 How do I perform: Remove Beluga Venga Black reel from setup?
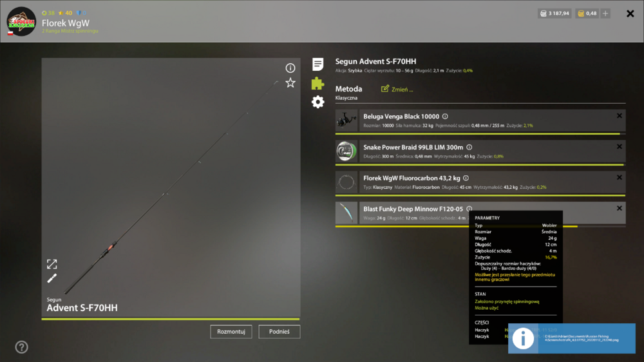pos(620,116)
